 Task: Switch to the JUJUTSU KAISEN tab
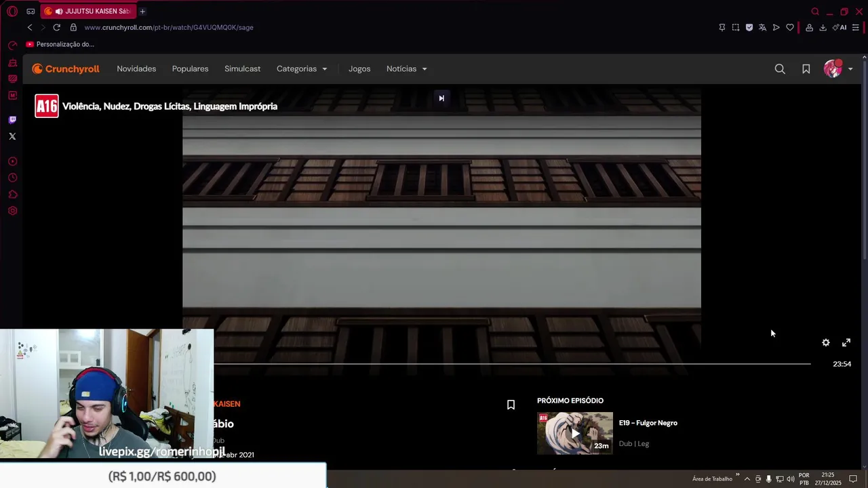tap(87, 12)
